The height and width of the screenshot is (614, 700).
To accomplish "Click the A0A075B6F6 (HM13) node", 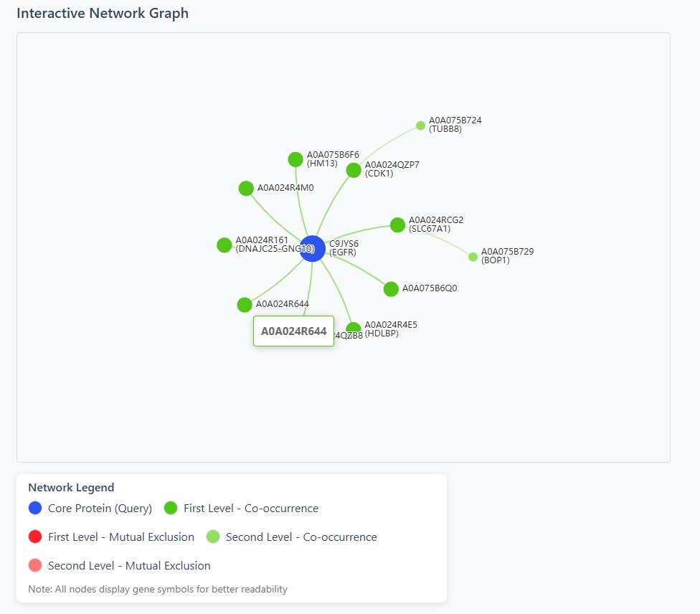I will coord(295,159).
